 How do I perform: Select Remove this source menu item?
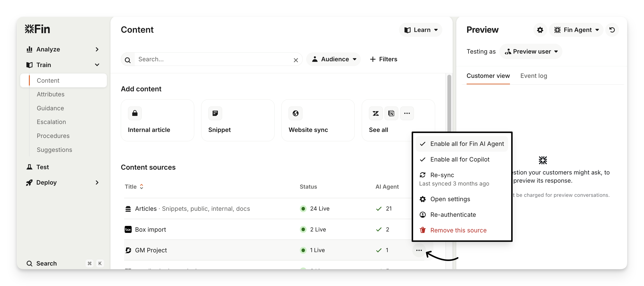458,230
